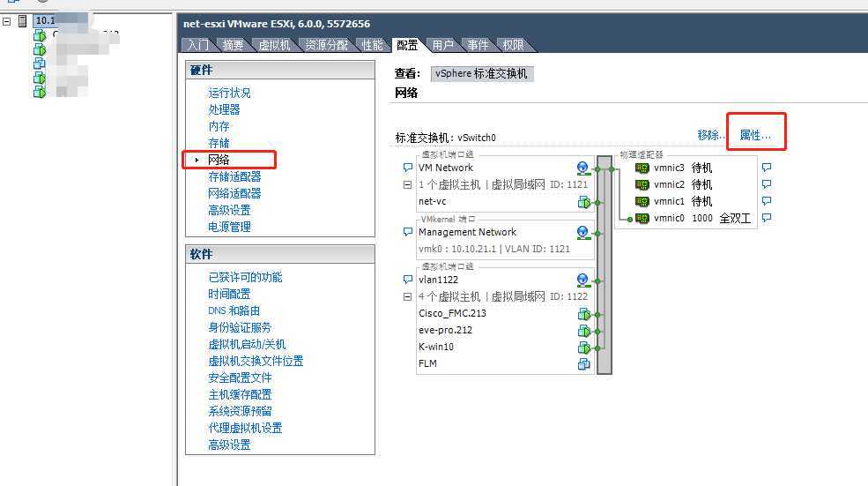868x486 pixels.
Task: Open 身份验证服务 settings
Action: coord(240,327)
